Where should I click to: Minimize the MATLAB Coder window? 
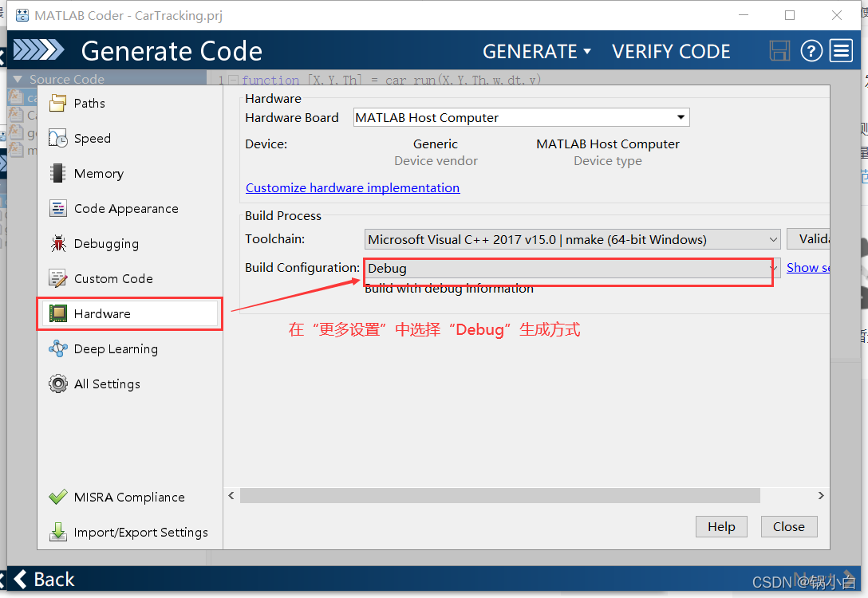(x=744, y=15)
